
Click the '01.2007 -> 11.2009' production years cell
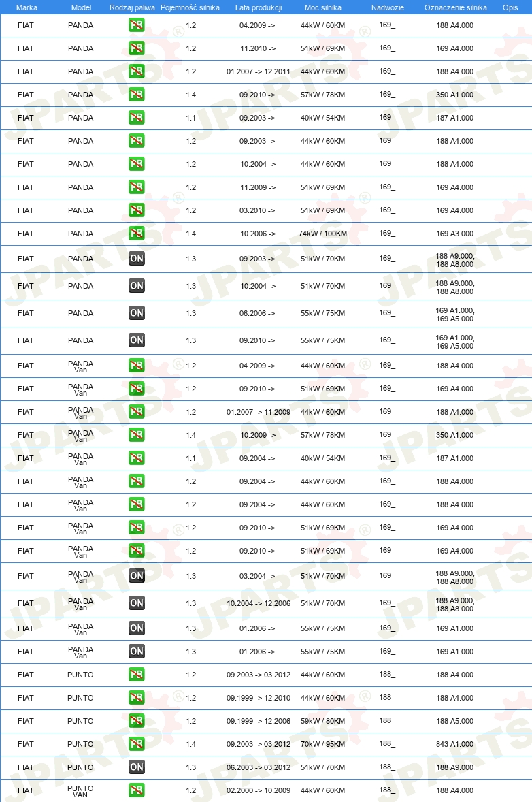click(258, 413)
